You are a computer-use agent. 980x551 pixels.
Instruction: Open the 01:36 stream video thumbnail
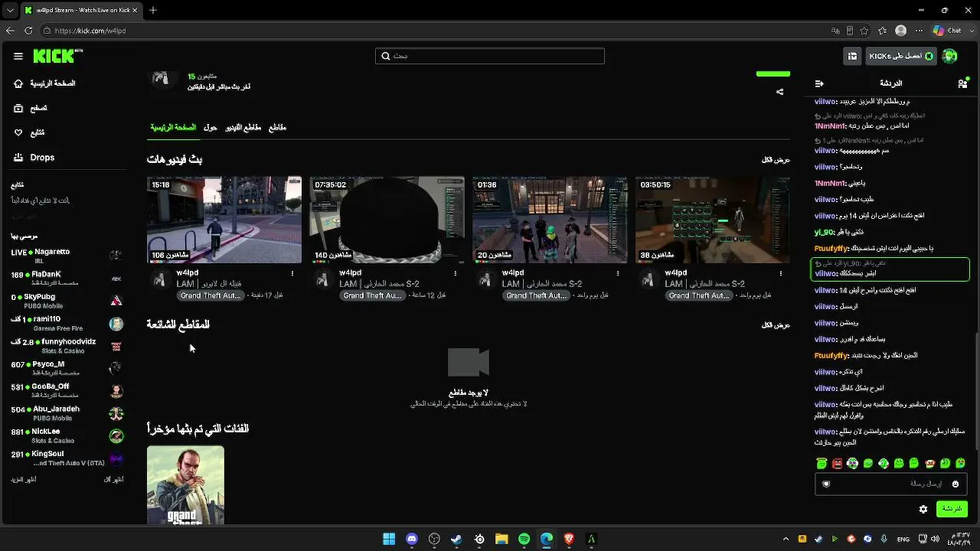pos(550,220)
